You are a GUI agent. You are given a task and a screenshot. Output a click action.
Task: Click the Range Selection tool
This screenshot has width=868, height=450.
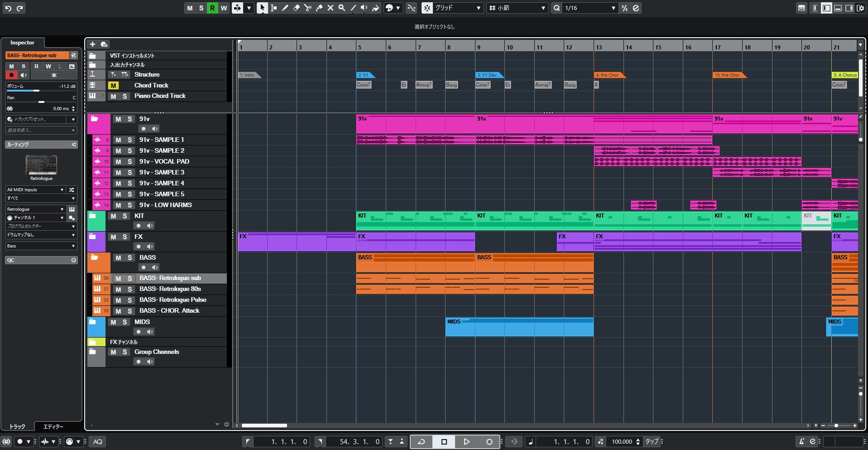click(x=273, y=8)
